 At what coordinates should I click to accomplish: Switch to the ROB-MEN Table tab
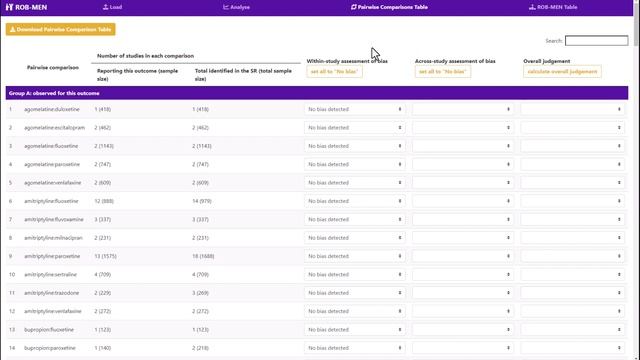[553, 7]
